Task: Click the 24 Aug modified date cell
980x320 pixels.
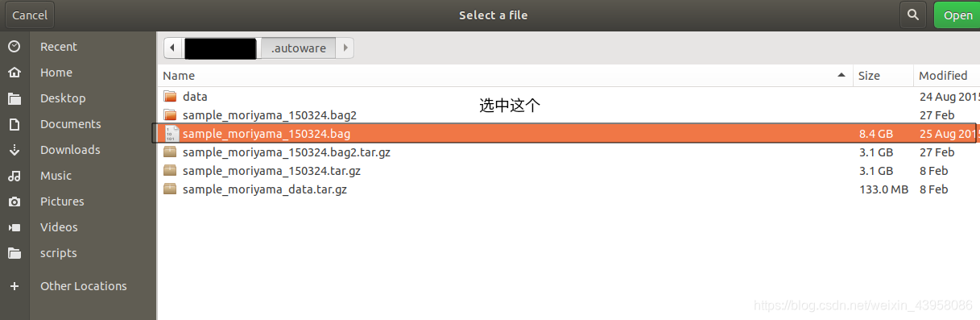Action: [949, 97]
